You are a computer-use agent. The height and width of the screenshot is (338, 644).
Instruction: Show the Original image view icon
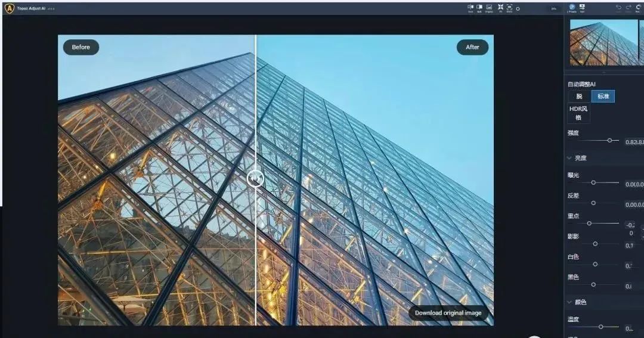click(489, 8)
